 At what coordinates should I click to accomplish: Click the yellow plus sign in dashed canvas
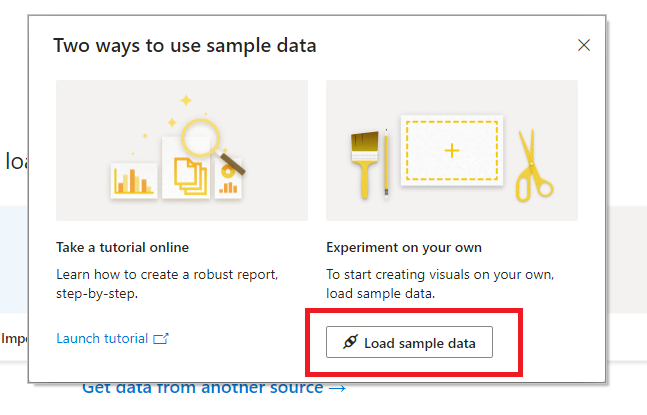[452, 151]
